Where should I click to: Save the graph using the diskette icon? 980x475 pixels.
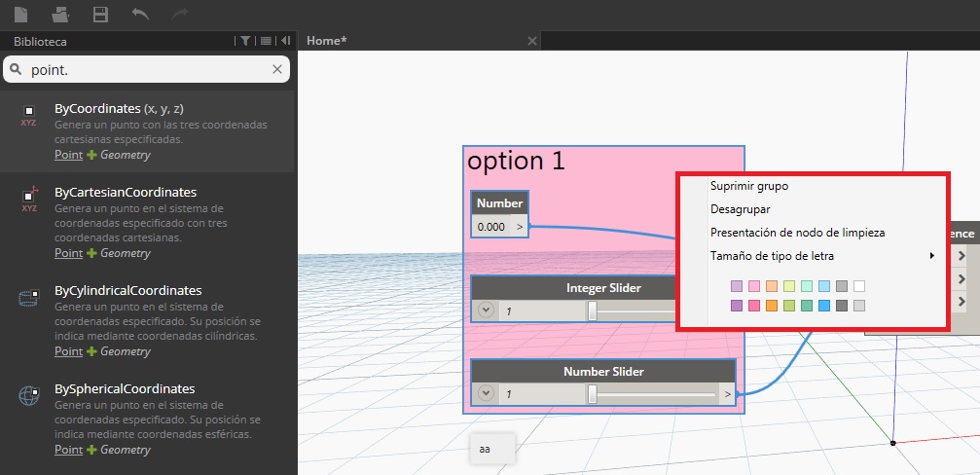click(x=99, y=14)
